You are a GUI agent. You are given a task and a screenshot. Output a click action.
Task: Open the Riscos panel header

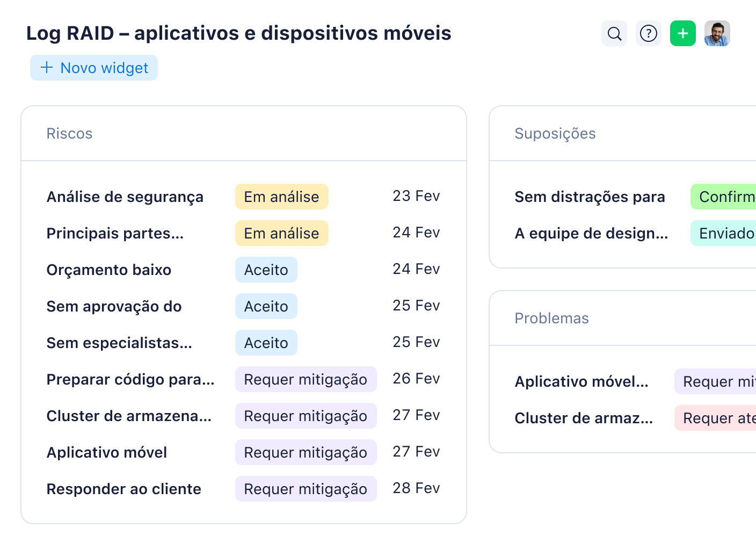pos(69,133)
